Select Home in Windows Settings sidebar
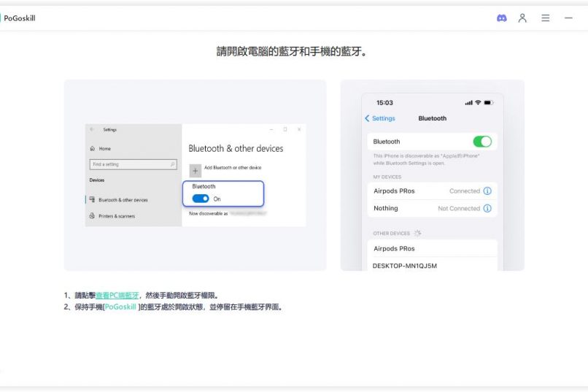The height and width of the screenshot is (392, 588). click(x=104, y=148)
